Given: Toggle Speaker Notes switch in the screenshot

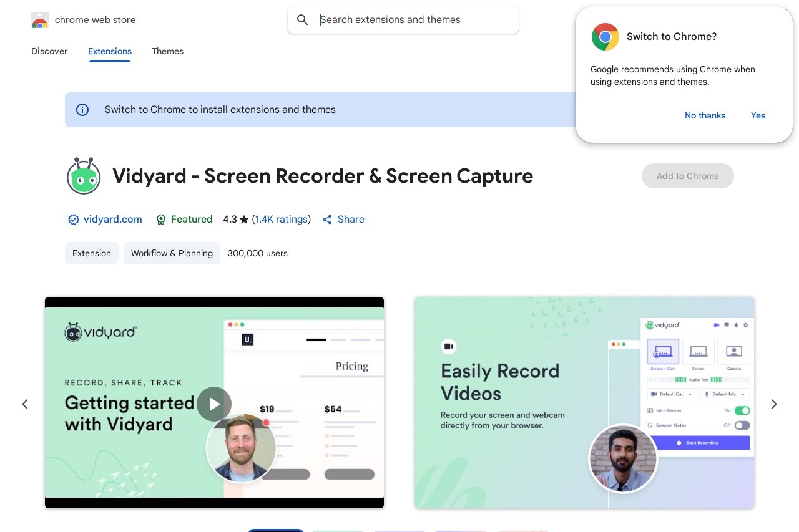Looking at the screenshot, I should click(742, 425).
